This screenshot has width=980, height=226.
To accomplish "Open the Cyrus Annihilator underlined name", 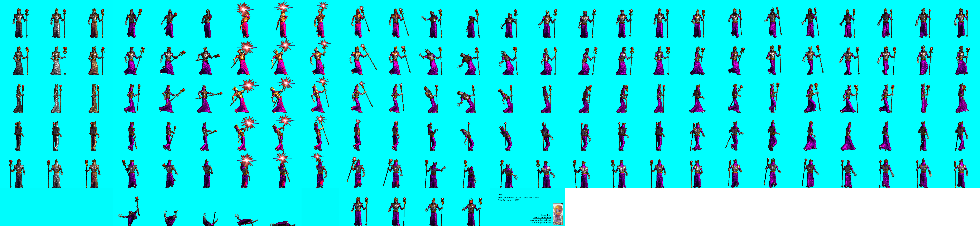I will (x=542, y=218).
